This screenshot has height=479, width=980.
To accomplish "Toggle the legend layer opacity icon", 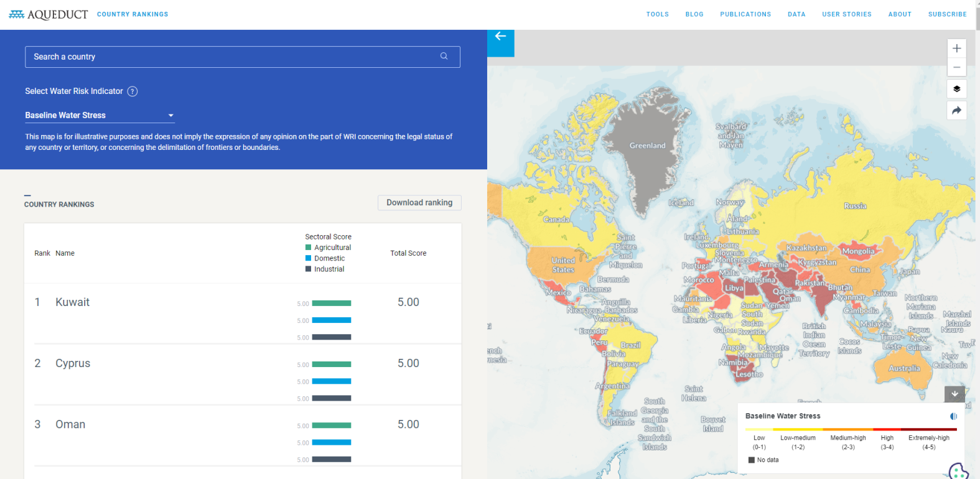I will tap(953, 416).
